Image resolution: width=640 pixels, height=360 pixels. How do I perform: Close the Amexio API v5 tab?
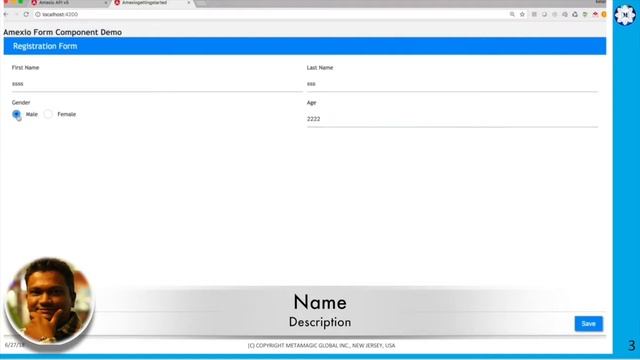[106, 3]
